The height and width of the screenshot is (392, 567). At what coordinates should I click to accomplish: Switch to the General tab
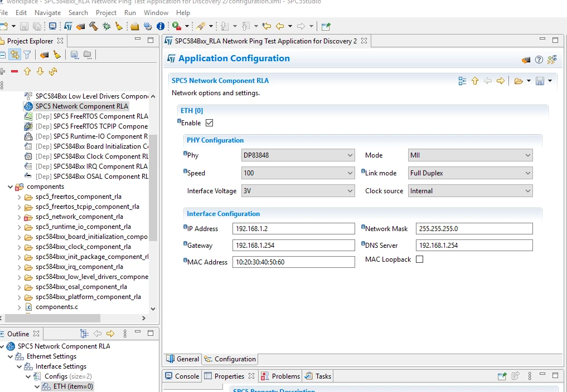[183, 359]
